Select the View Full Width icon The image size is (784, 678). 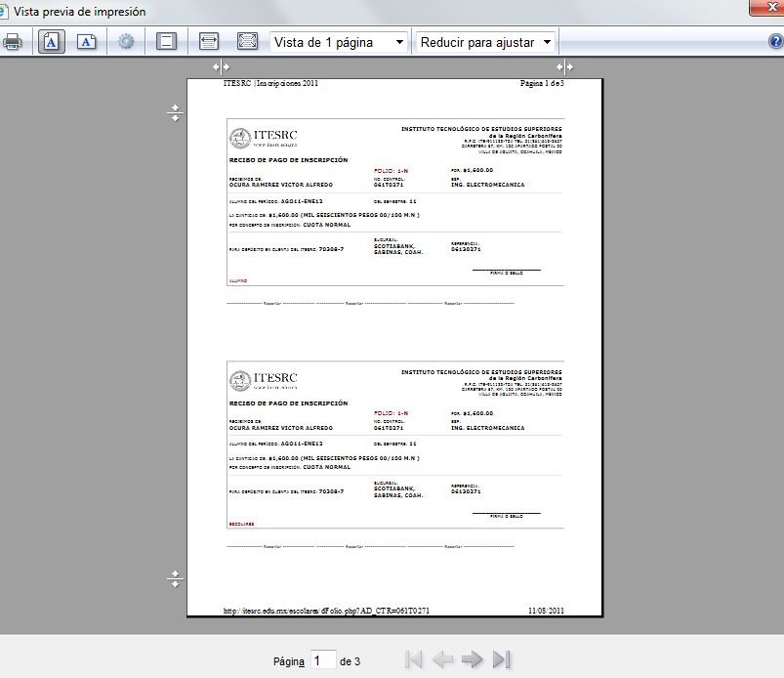pyautogui.click(x=208, y=42)
